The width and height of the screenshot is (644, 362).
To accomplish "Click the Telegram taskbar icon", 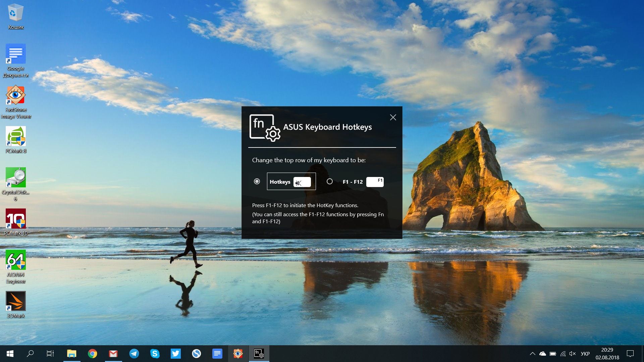I will (134, 353).
